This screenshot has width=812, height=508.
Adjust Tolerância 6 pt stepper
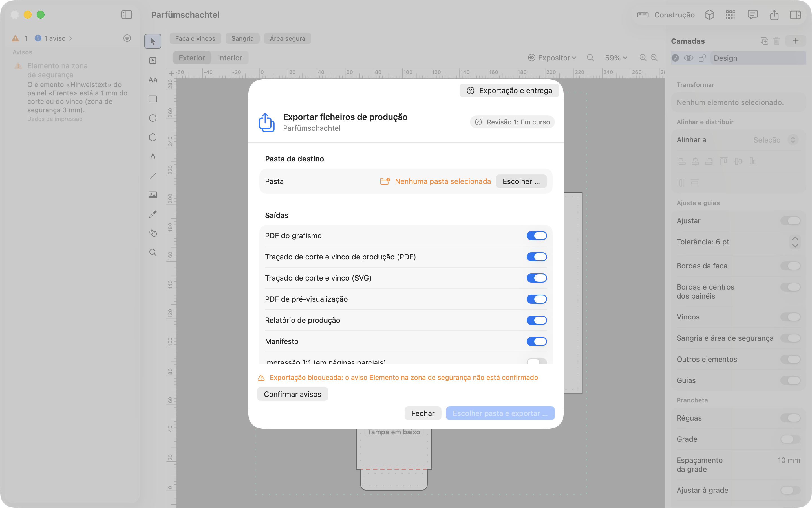pyautogui.click(x=795, y=242)
